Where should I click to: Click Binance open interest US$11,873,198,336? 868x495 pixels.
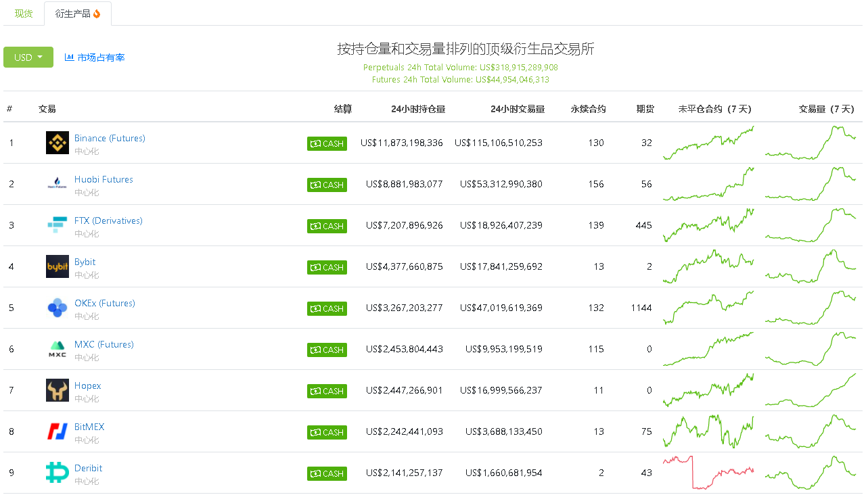[x=402, y=143]
